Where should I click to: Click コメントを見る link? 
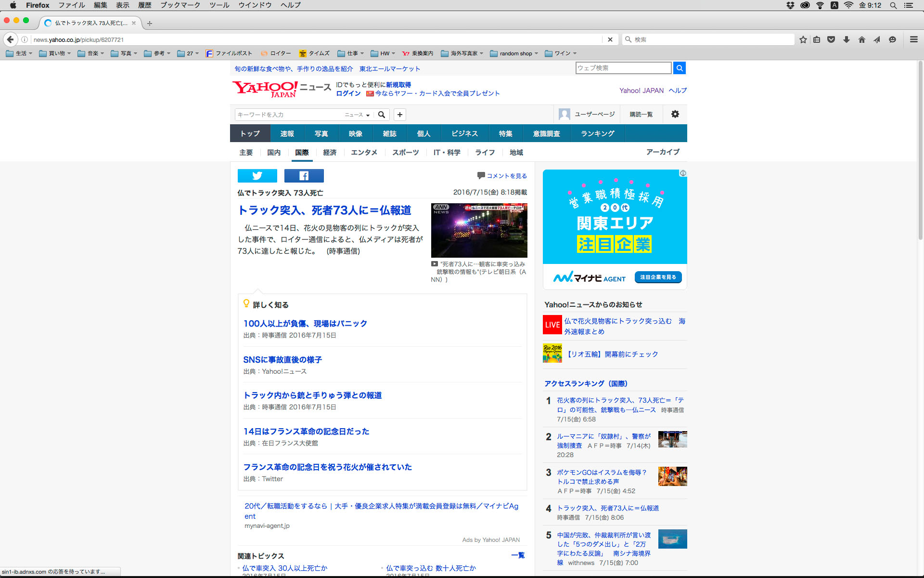[506, 176]
